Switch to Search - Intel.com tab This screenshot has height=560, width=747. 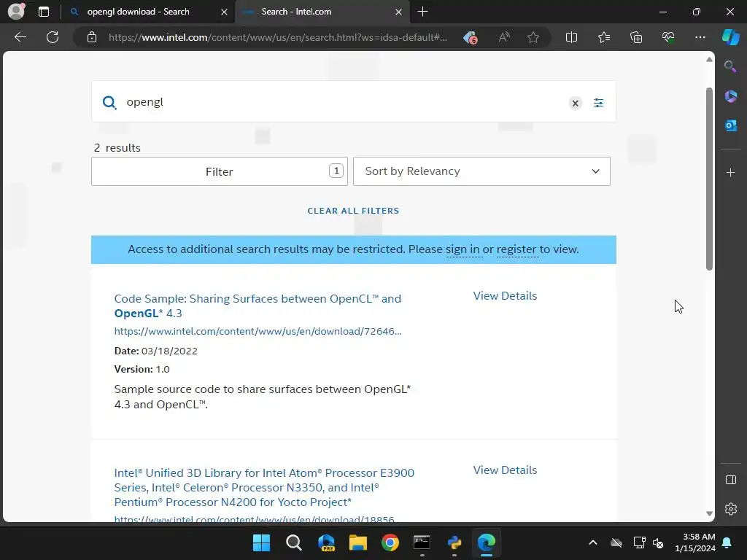[x=322, y=12]
